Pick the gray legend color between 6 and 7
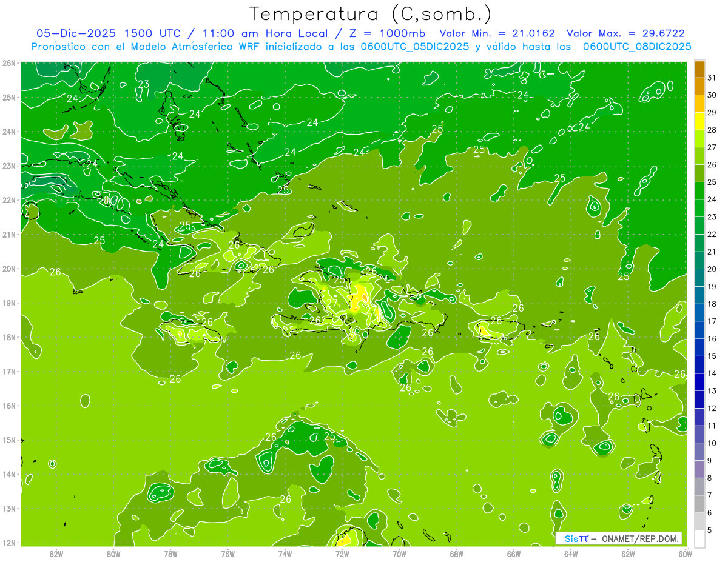 coord(699,504)
